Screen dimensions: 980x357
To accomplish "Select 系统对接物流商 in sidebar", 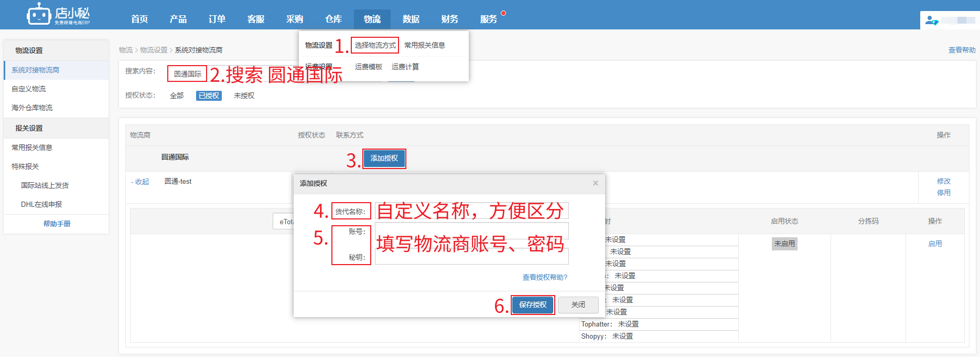I will [x=56, y=70].
